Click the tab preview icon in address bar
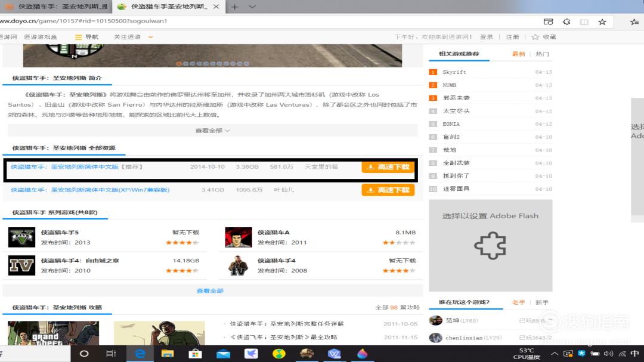Screen dimensions: 644x362 click(549, 22)
